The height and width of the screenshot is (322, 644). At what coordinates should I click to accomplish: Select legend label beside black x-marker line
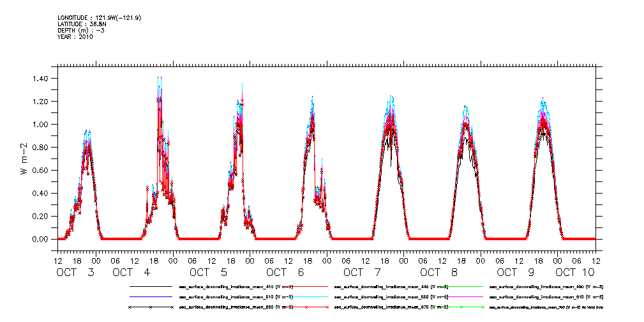236,307
